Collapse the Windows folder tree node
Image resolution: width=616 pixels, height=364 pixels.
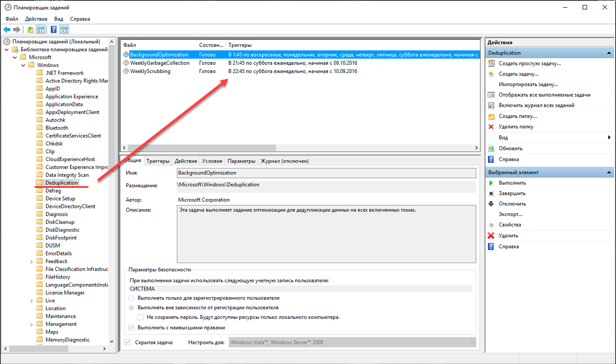coord(23,65)
